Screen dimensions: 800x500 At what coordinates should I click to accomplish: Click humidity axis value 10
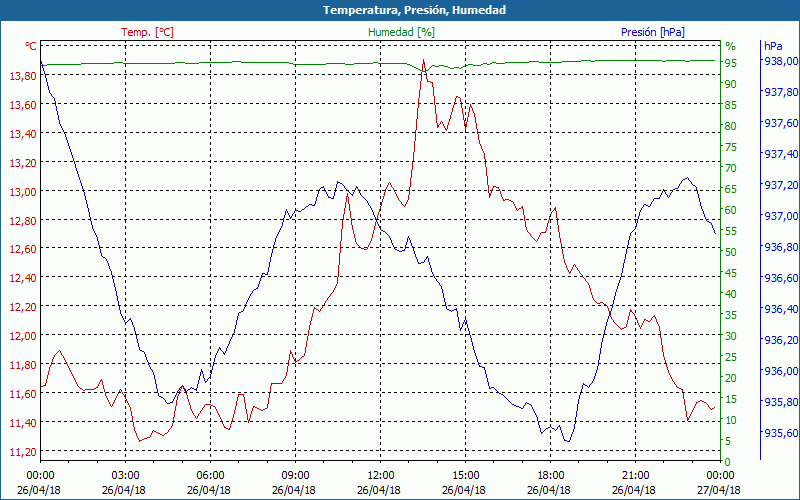tap(731, 420)
